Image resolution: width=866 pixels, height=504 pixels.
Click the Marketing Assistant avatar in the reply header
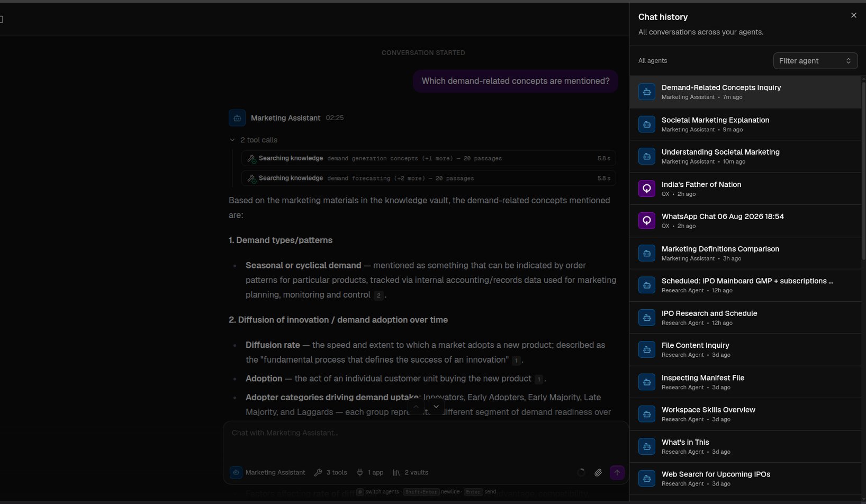237,118
